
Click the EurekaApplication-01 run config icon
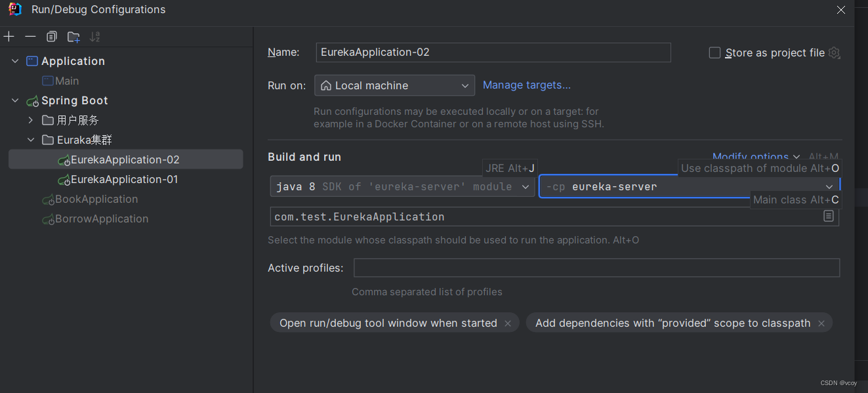pos(64,180)
